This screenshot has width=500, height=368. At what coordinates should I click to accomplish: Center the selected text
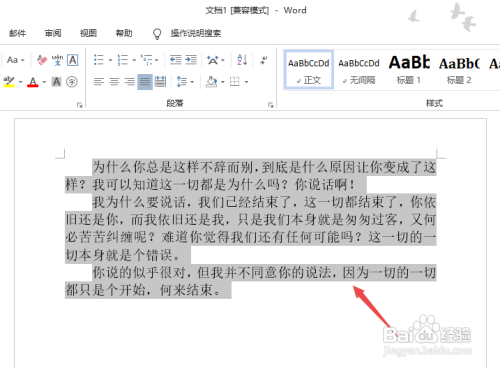114,82
